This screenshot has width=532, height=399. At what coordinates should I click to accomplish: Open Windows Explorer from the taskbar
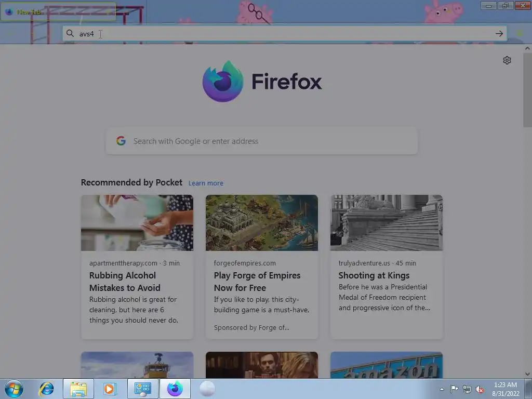(78, 389)
